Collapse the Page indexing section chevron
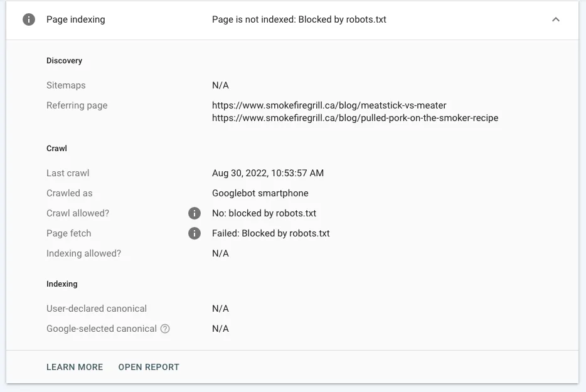586x392 pixels. (555, 19)
